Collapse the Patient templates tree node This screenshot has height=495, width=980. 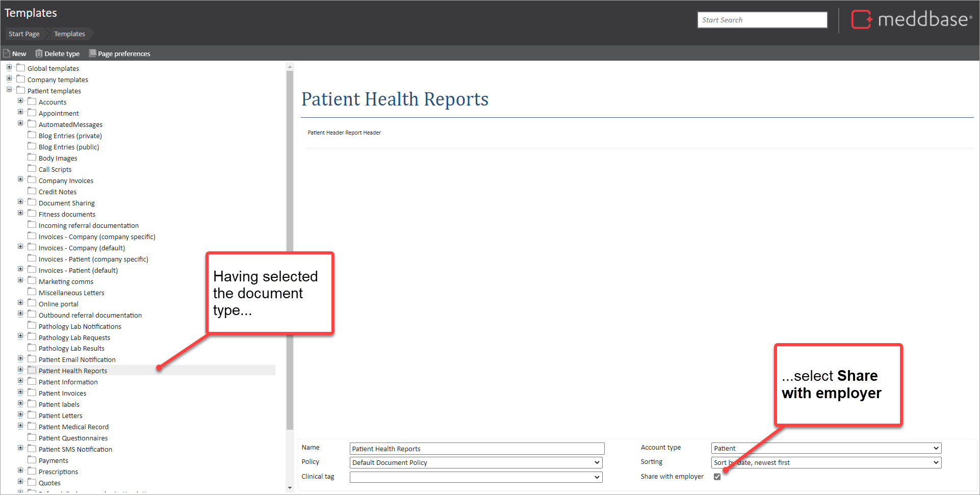point(9,90)
